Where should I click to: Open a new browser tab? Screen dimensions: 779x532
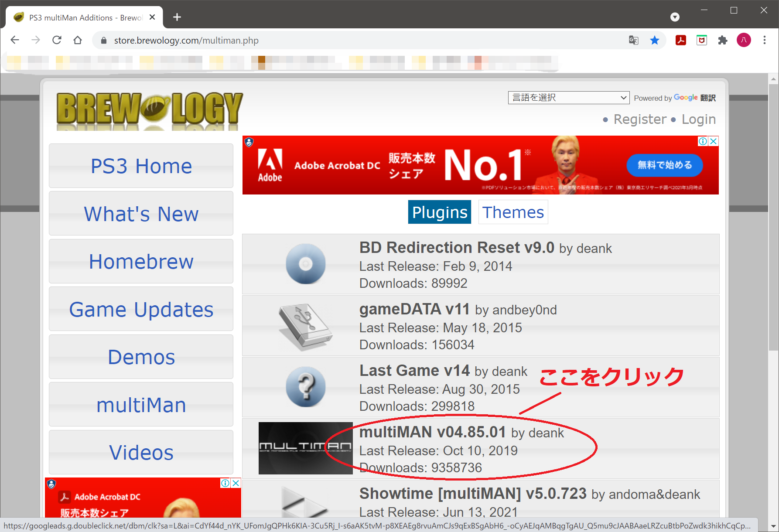pyautogui.click(x=177, y=17)
